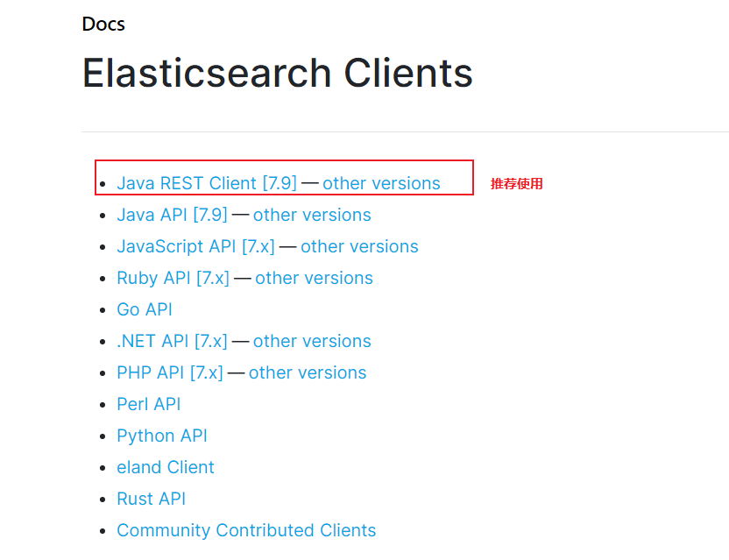
Task: Open Community Contributed Clients link
Action: click(246, 531)
